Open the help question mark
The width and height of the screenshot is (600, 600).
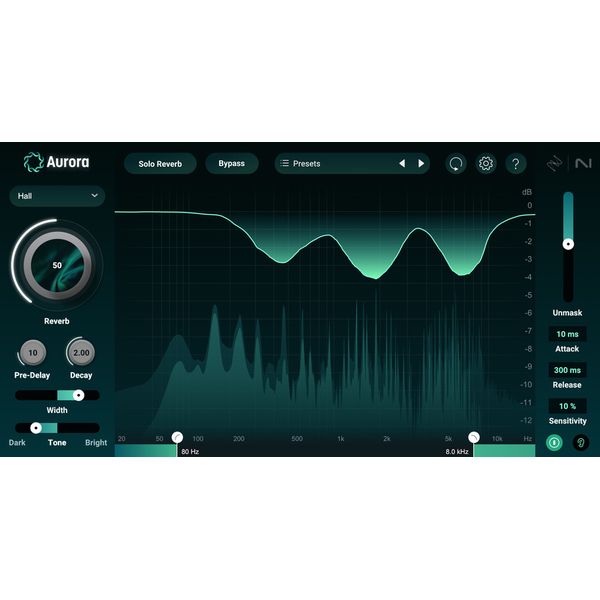tap(516, 163)
